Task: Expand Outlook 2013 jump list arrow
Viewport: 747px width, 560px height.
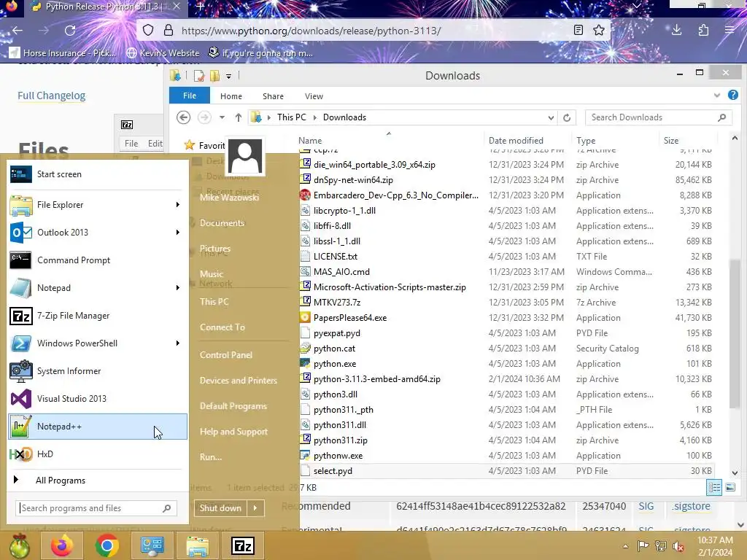Action: (x=178, y=233)
